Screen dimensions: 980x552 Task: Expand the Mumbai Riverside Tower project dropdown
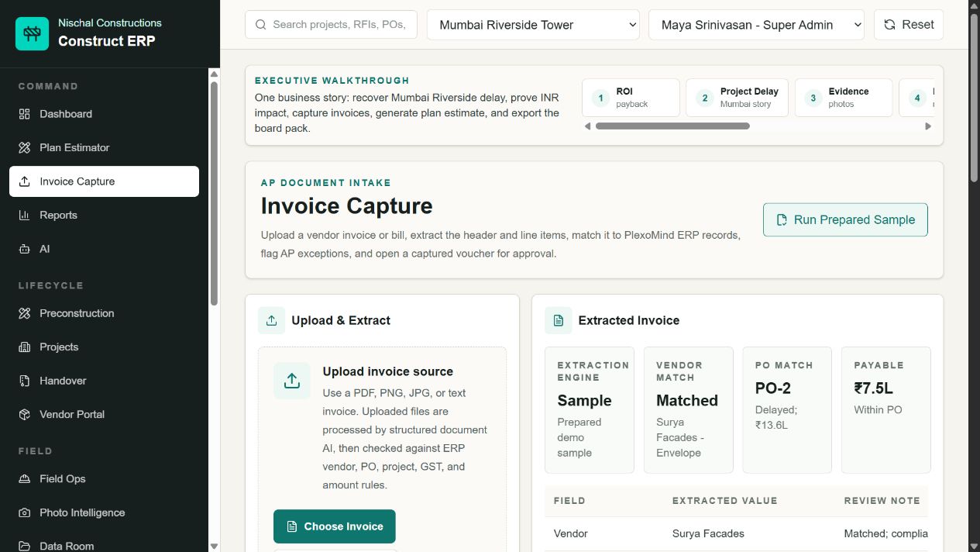[x=533, y=25]
